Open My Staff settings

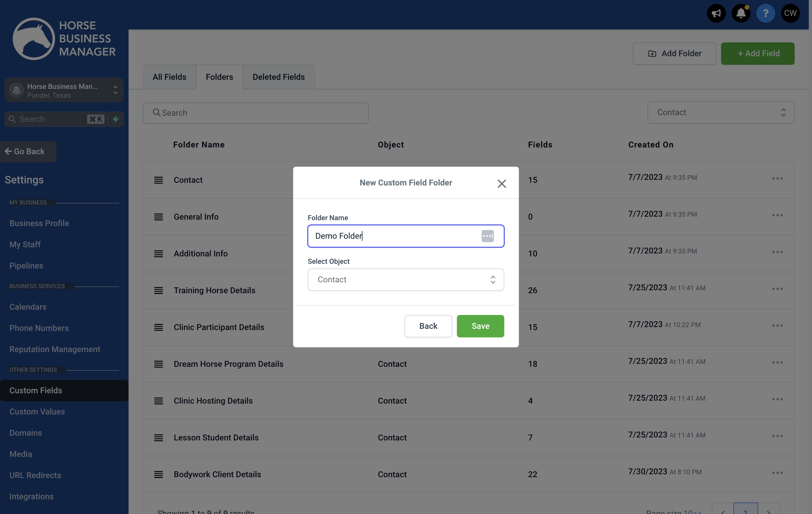tap(25, 245)
